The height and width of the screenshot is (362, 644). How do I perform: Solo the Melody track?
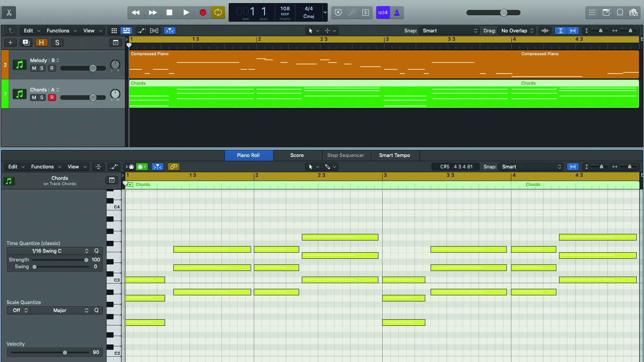pyautogui.click(x=42, y=68)
